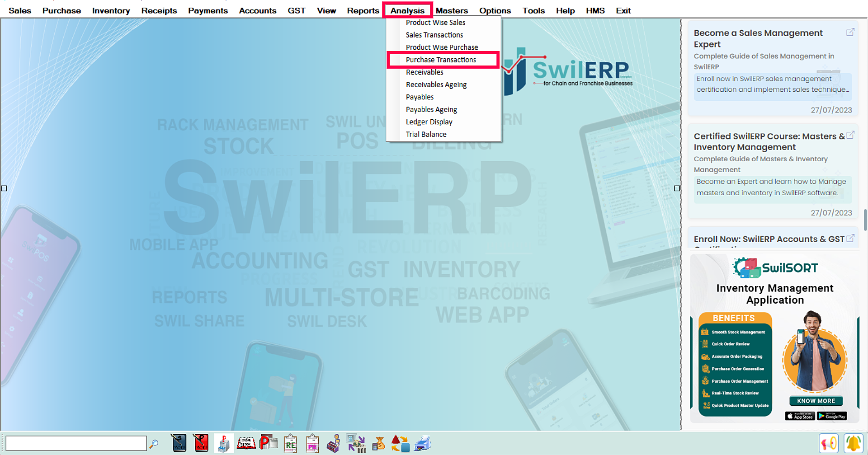Open the GST menu

[297, 10]
